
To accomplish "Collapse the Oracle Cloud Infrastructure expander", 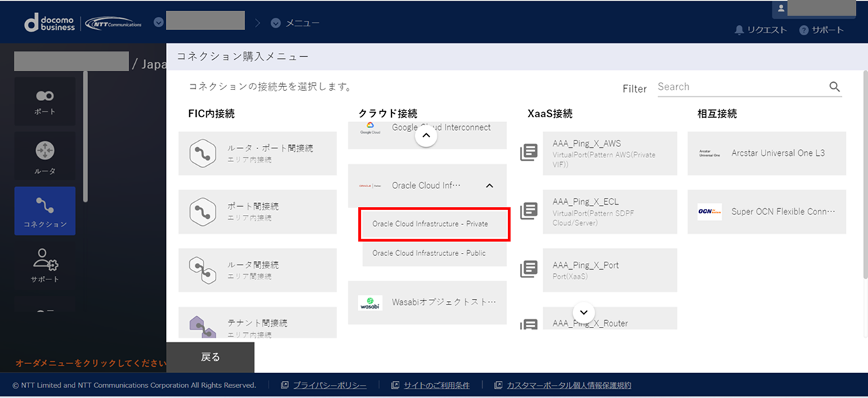I will point(490,186).
